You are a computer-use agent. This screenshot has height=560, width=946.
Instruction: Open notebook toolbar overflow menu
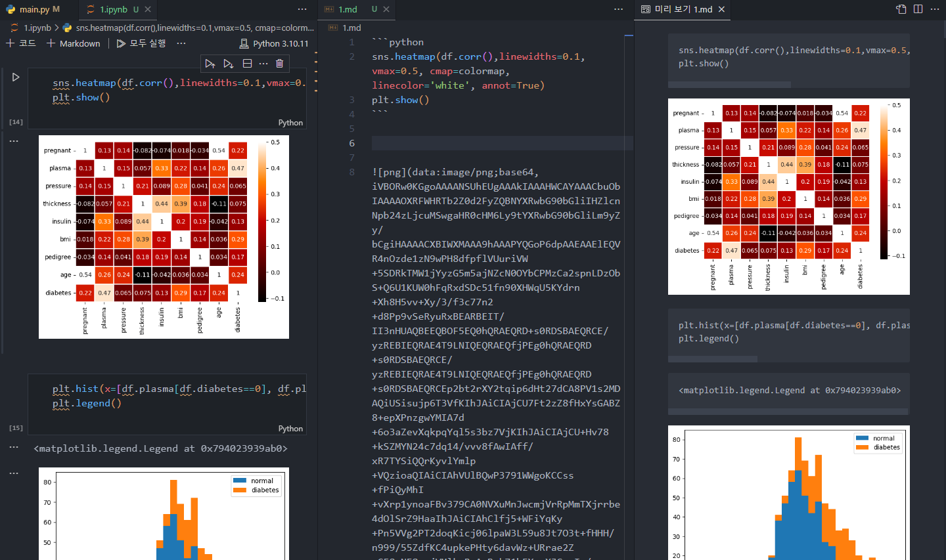[x=181, y=43]
